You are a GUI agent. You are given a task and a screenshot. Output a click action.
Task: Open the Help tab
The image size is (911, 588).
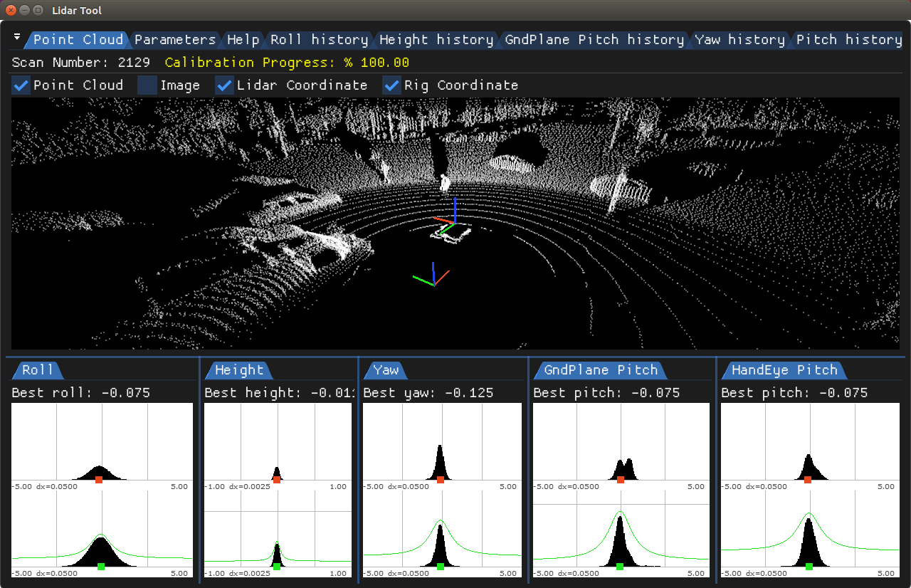pyautogui.click(x=243, y=40)
